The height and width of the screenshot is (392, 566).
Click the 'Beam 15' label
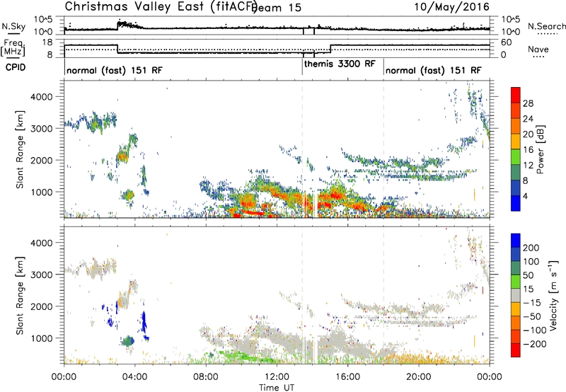point(277,8)
